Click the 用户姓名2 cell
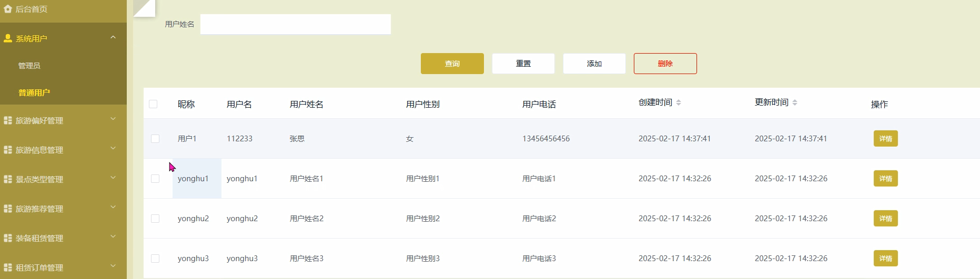The image size is (980, 279). pyautogui.click(x=307, y=219)
